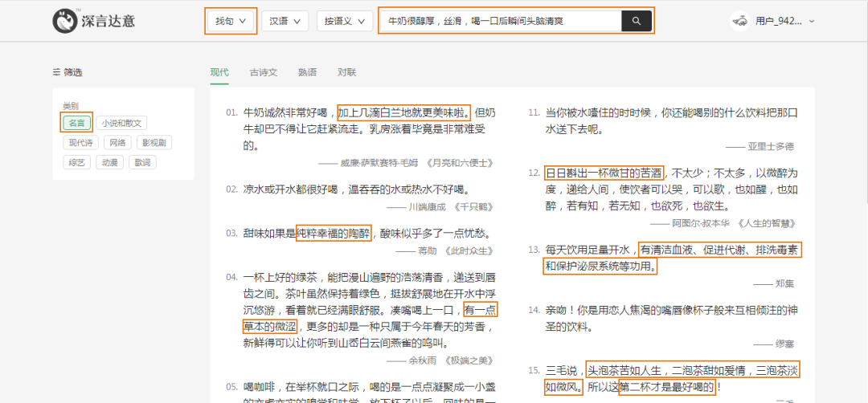Click author 缪塞

(784, 344)
